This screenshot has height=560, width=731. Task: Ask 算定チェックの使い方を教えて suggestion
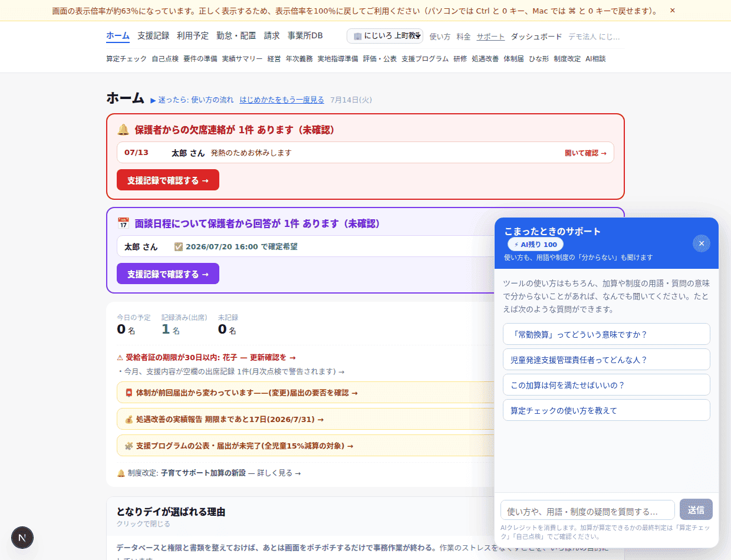tap(606, 410)
